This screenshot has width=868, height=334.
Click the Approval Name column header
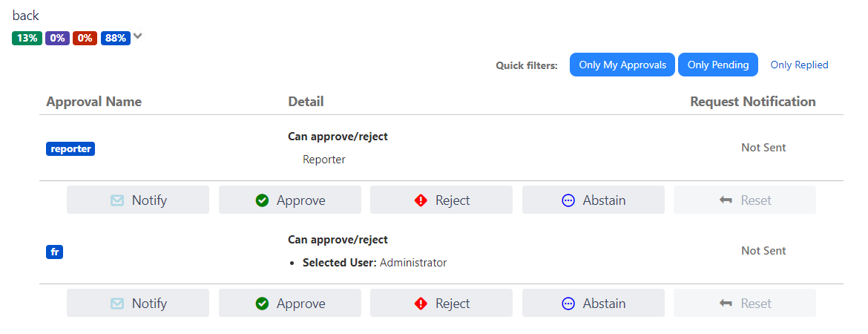(x=93, y=102)
